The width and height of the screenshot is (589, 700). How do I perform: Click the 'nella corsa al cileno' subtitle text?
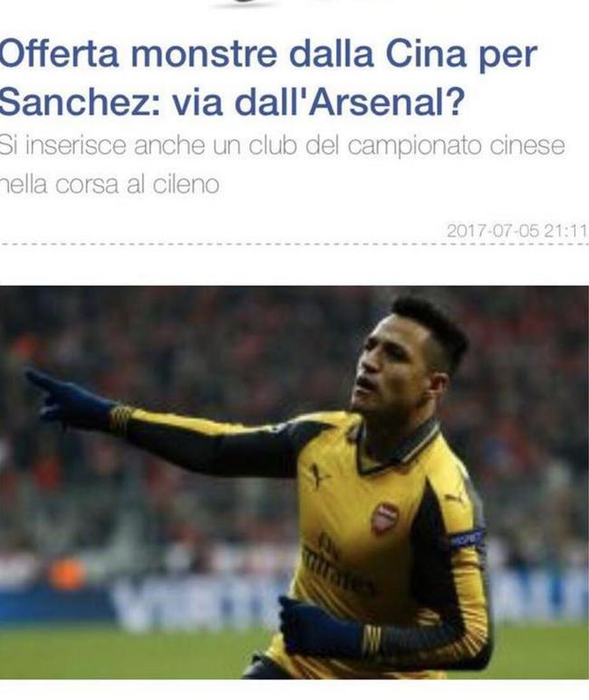[x=110, y=185]
